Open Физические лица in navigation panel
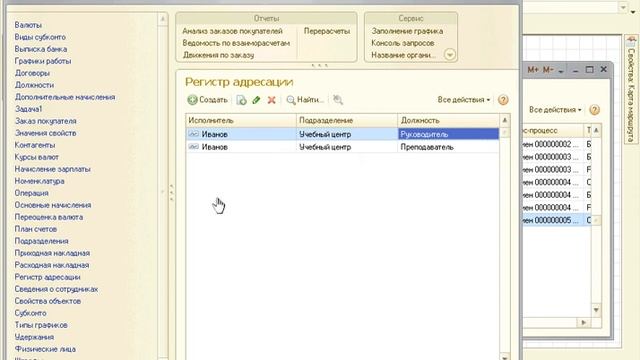The image size is (640, 360). tap(45, 349)
